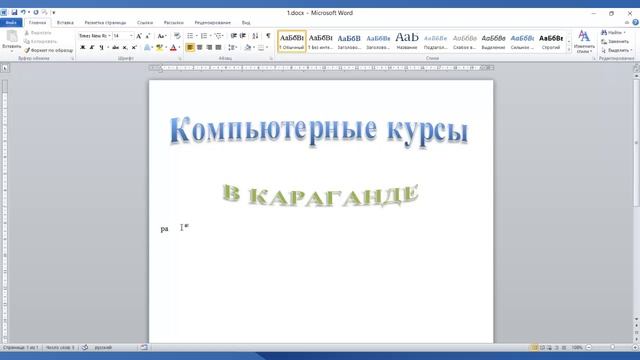Viewport: 640px width, 360px height.
Task: Click the increase indent icon
Action: point(243,36)
